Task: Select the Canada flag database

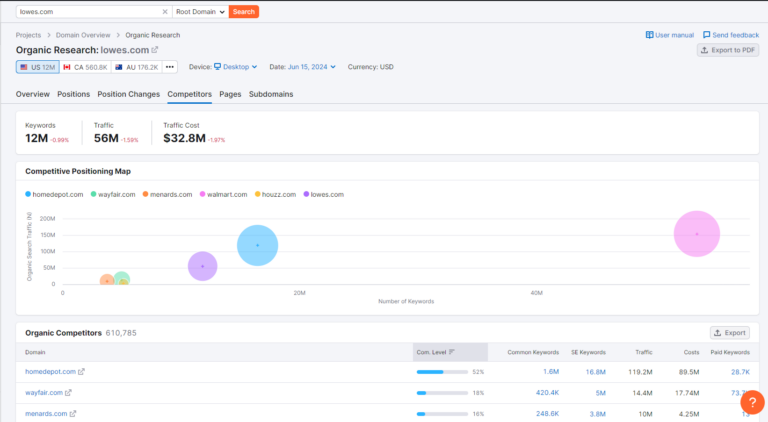Action: 85,67
